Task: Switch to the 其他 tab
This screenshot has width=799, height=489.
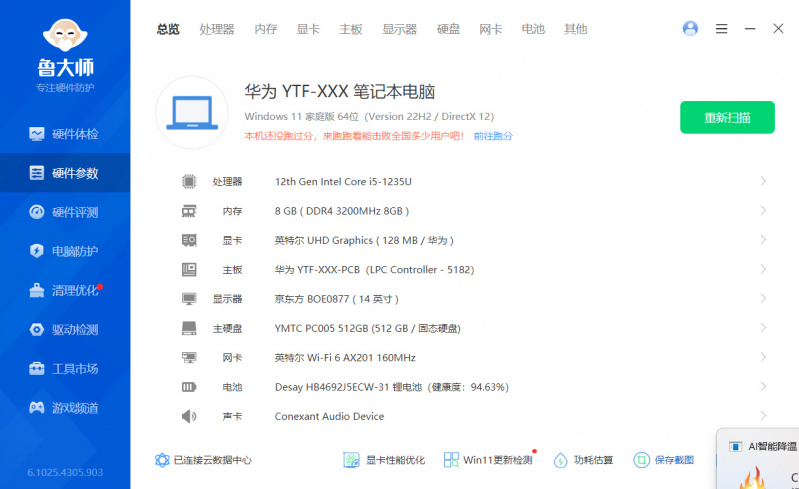Action: 576,29
